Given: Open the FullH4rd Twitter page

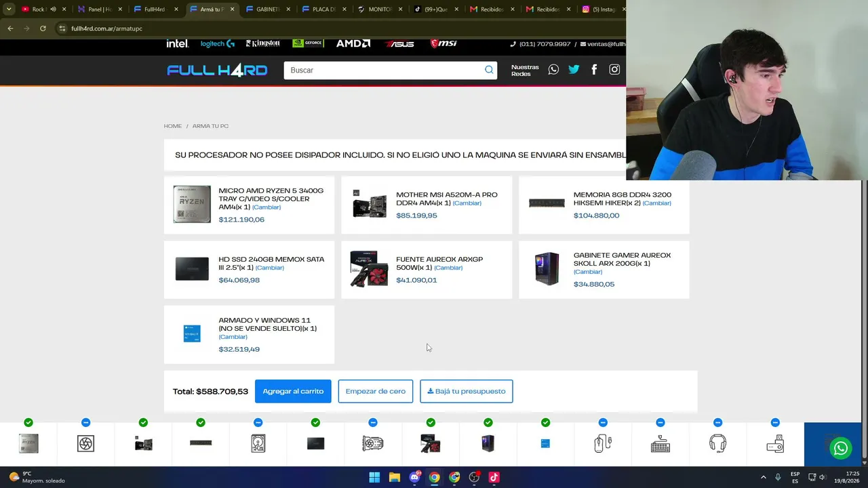Looking at the screenshot, I should 574,70.
